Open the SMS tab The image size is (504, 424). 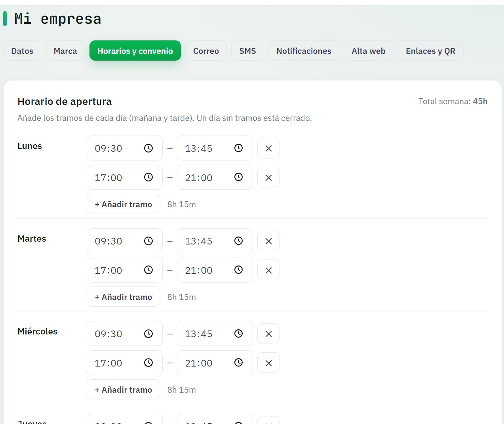click(247, 51)
